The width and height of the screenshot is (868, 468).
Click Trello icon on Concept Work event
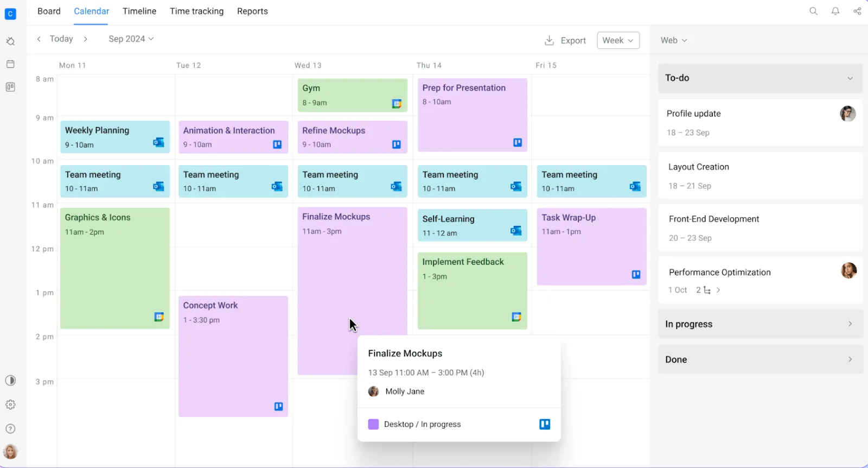(x=278, y=406)
